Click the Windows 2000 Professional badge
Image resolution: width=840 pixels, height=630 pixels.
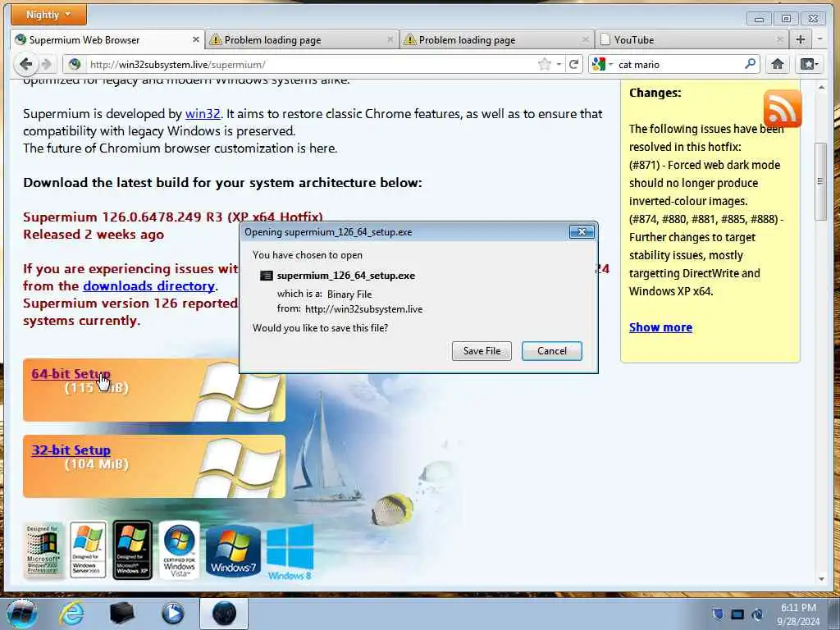(x=43, y=550)
